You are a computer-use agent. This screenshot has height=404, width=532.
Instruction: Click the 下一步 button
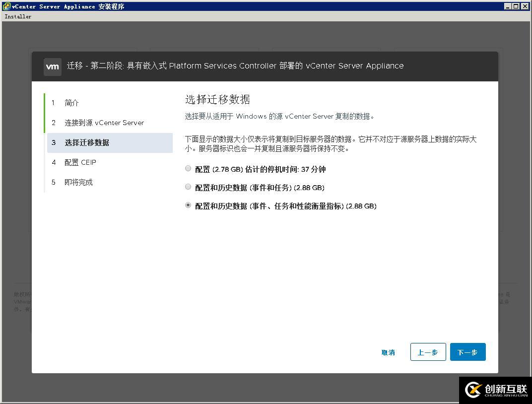coord(467,352)
